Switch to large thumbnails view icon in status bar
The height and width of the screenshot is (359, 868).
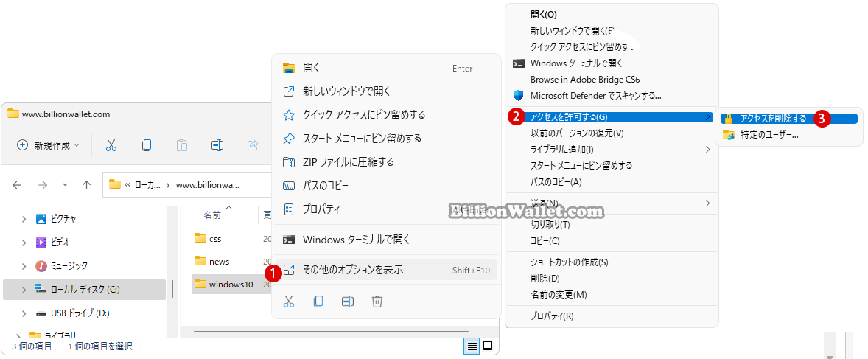pos(488,346)
